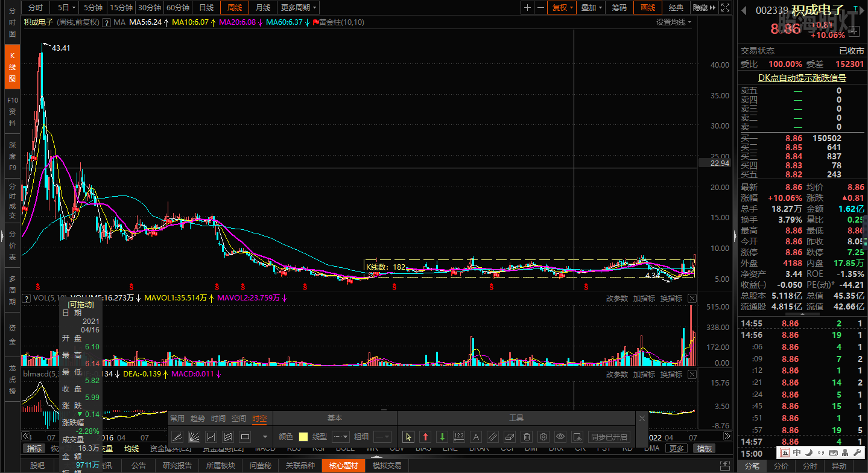Screen dimensions: 868x473
Task: Open the 时空 drawing tab
Action: tap(259, 418)
